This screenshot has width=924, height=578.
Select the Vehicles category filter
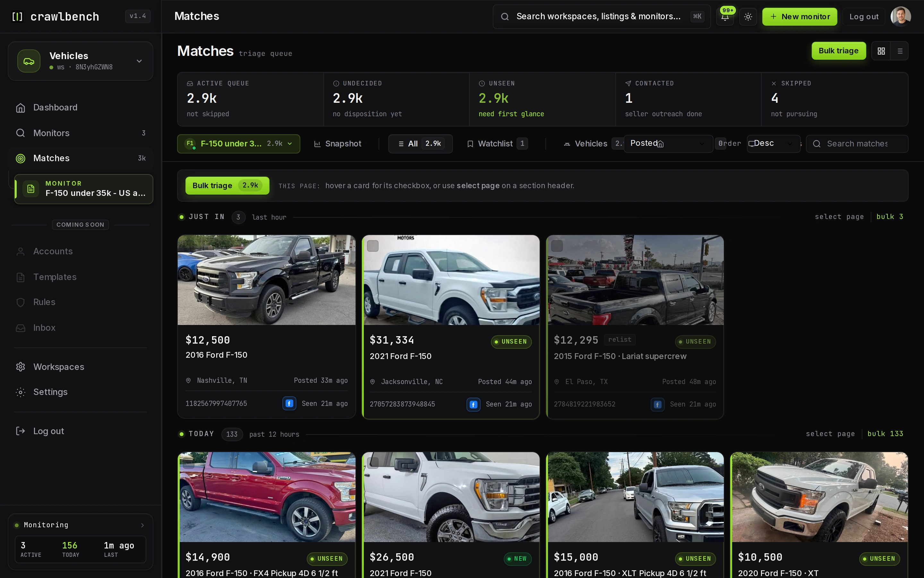pyautogui.click(x=591, y=144)
